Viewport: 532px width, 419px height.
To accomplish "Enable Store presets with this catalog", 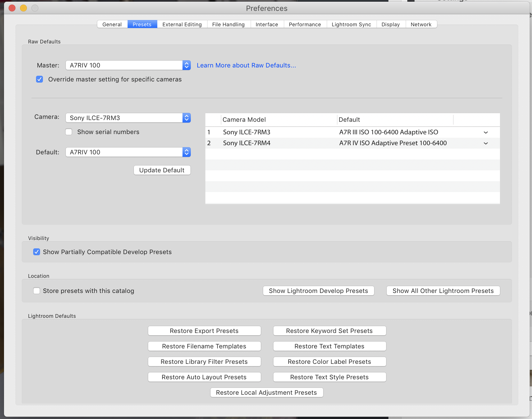I will click(x=37, y=291).
